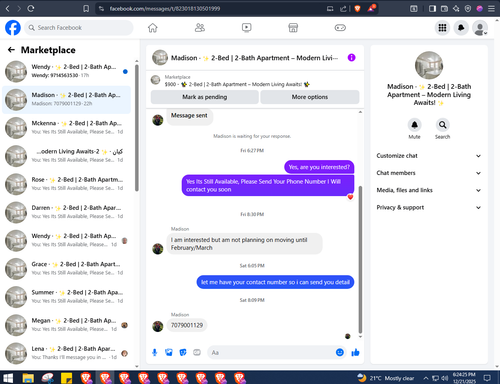Expand the Customize chat section
Viewport: 500px width, 384px height.
(429, 156)
